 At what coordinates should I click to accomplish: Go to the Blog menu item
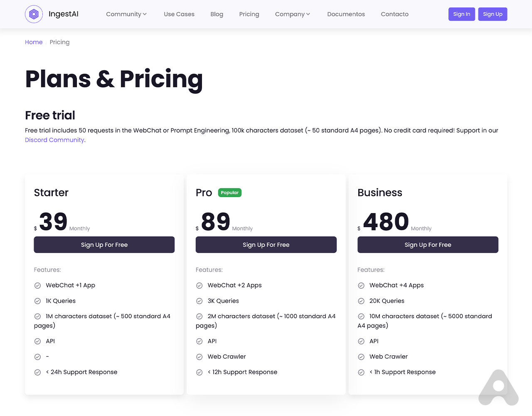click(217, 14)
